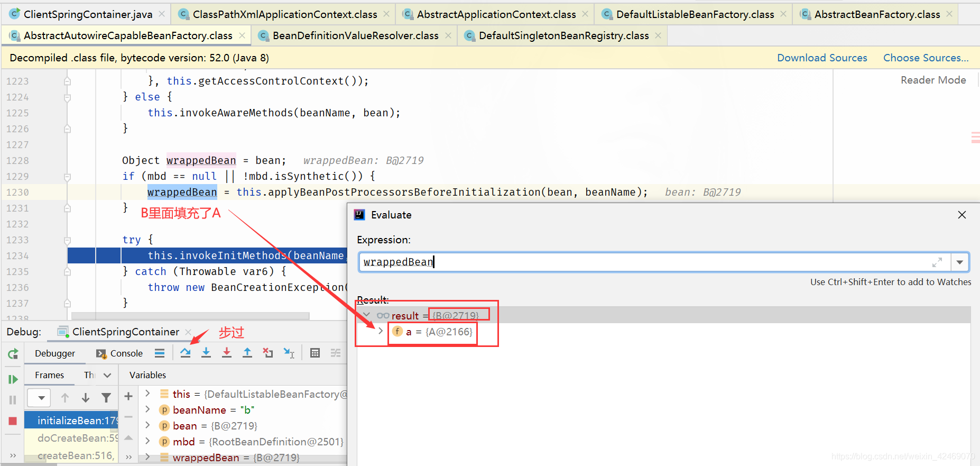
Task: Expand the expression field in Evaluate dialog
Action: pyautogui.click(x=937, y=262)
